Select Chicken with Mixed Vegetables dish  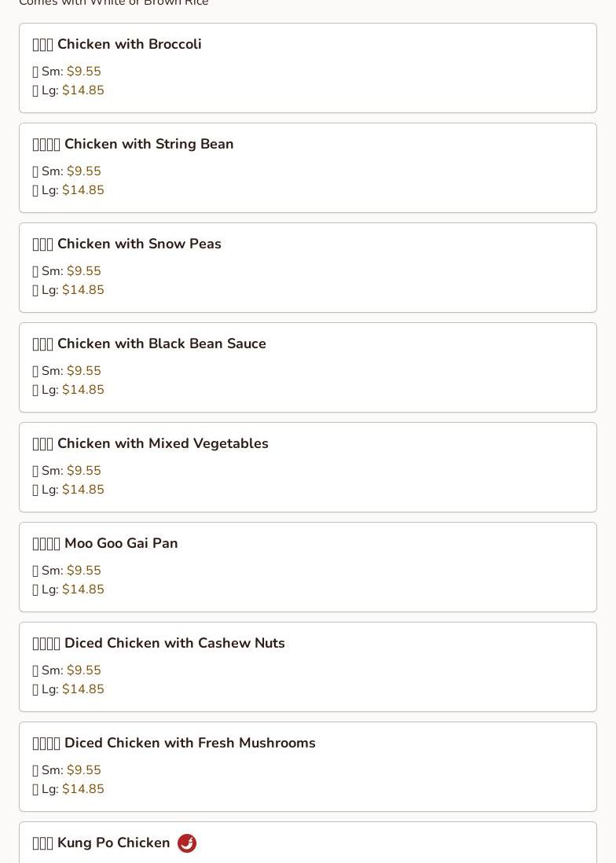point(163,444)
